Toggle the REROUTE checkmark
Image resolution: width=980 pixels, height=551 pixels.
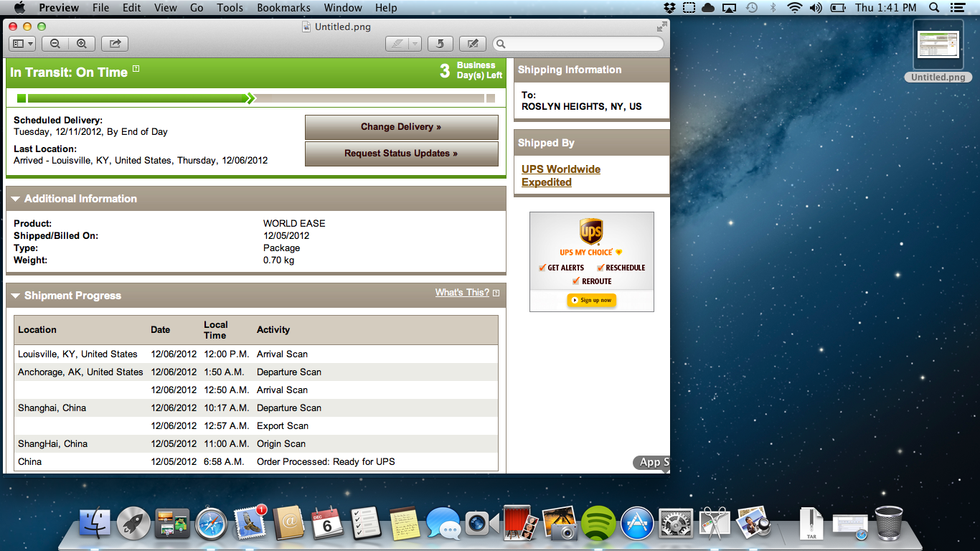(x=576, y=281)
